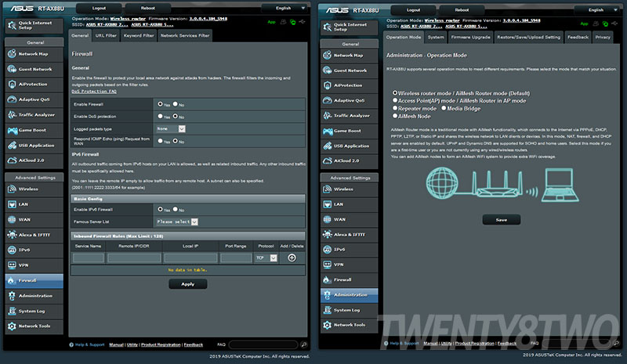Click Firewall flame icon in right window

pos(327,279)
